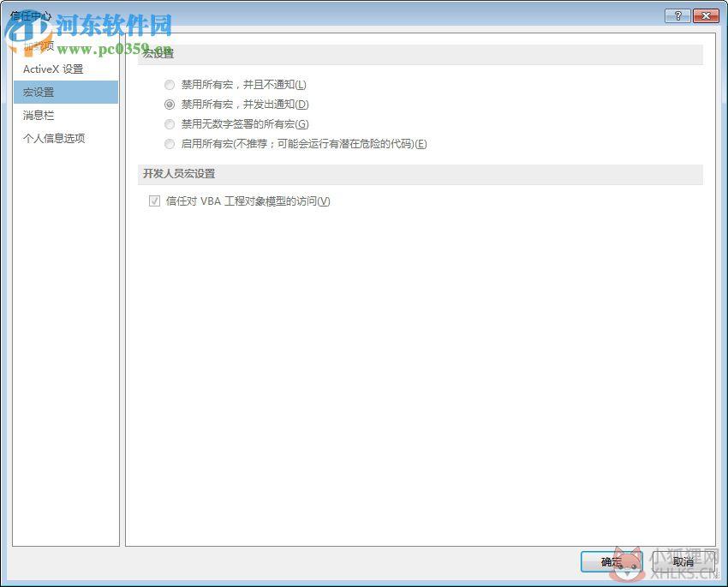The image size is (728, 587).
Task: Select 启用所有宏 (不推荐) radio option
Action: point(170,144)
